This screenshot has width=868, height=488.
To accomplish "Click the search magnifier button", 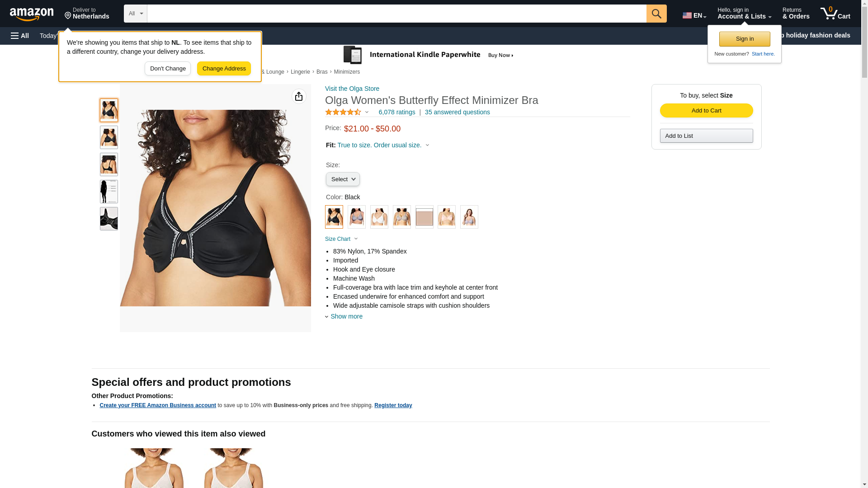I will (656, 14).
